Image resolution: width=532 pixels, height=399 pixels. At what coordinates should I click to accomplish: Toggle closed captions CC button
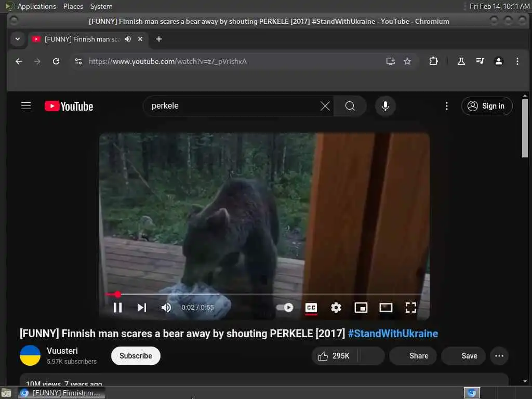tap(311, 308)
